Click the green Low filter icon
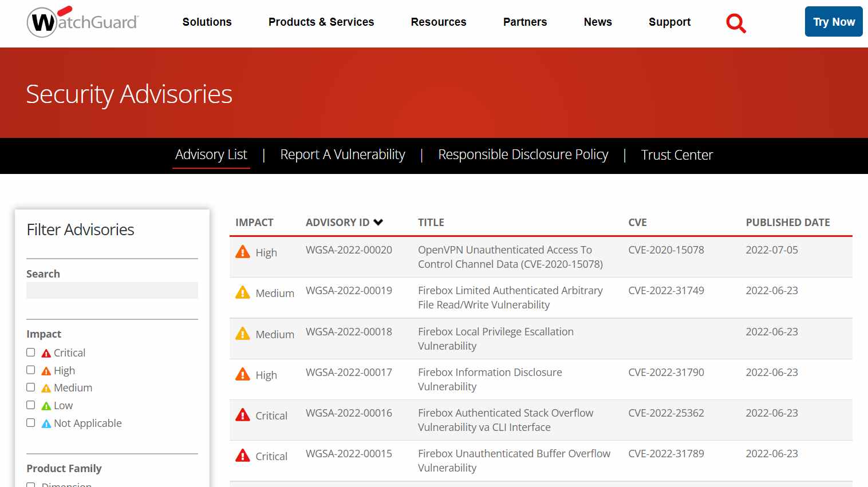868x487 pixels. click(46, 406)
